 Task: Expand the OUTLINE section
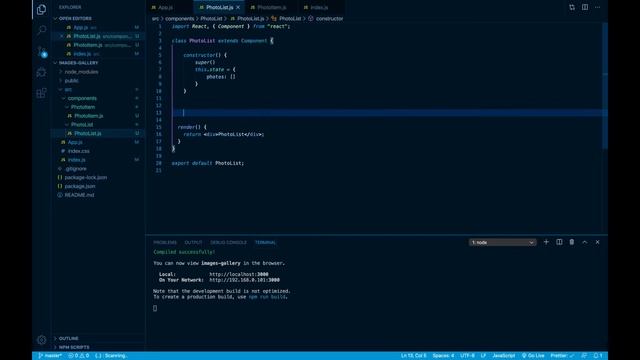(x=69, y=338)
